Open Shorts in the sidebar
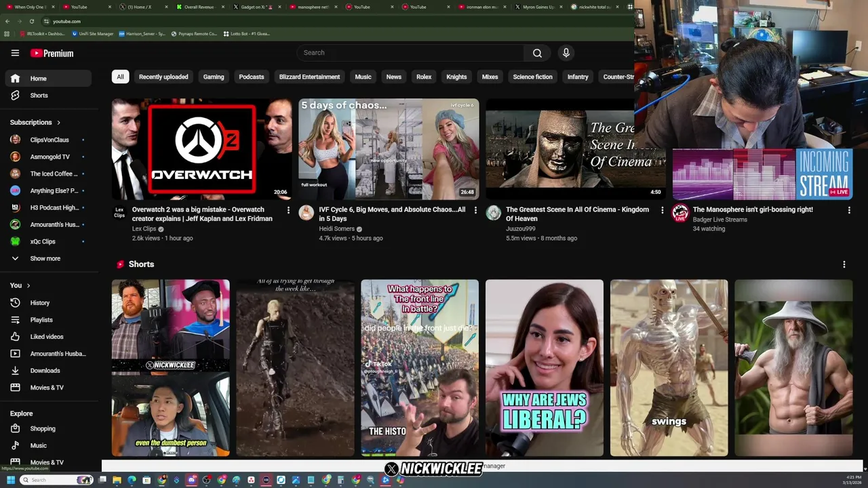Screen dimensions: 868x488 [x=48, y=96]
